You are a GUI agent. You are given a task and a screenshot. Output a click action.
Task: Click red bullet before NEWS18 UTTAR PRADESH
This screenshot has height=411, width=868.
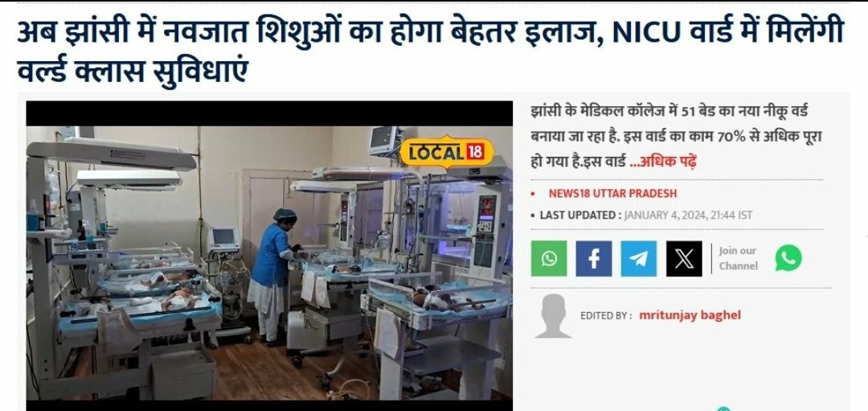click(532, 194)
